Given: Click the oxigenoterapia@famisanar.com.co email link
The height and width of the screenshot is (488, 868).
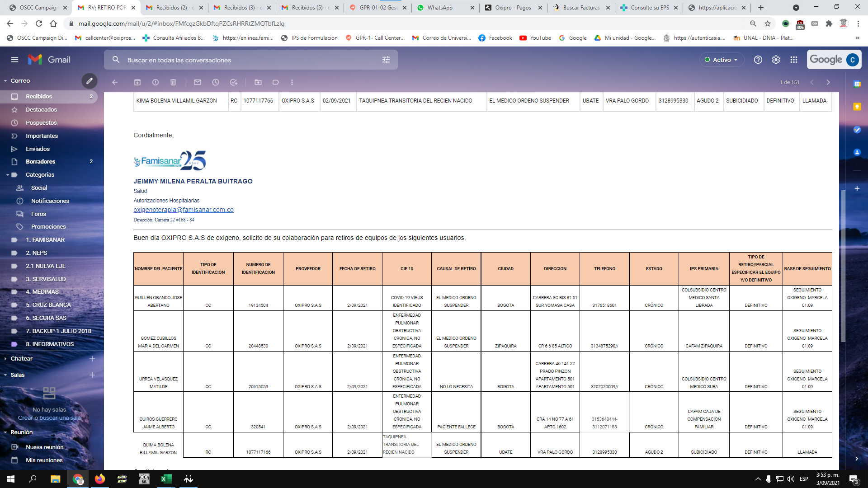Looking at the screenshot, I should click(184, 210).
